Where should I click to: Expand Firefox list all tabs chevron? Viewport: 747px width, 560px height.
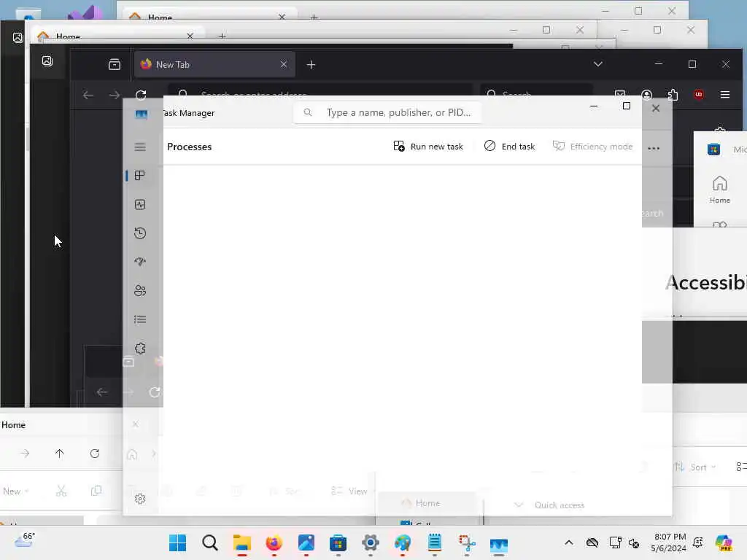(598, 64)
